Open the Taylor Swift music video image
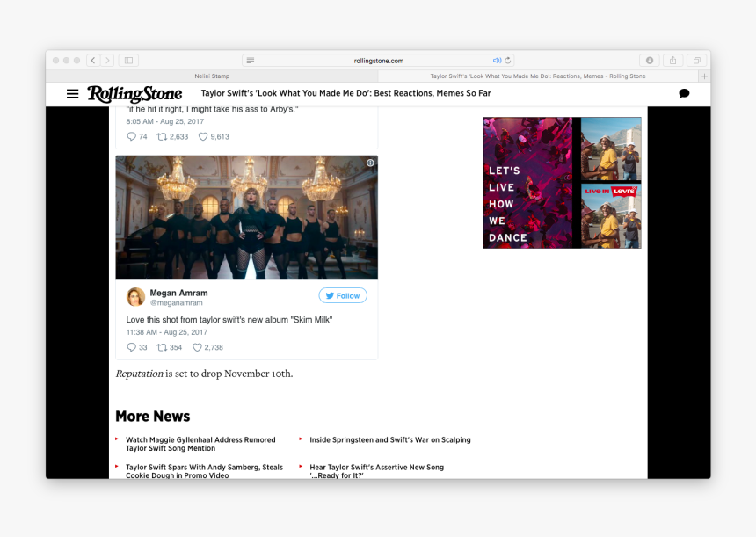Screen dimensions: 756x537 247,217
